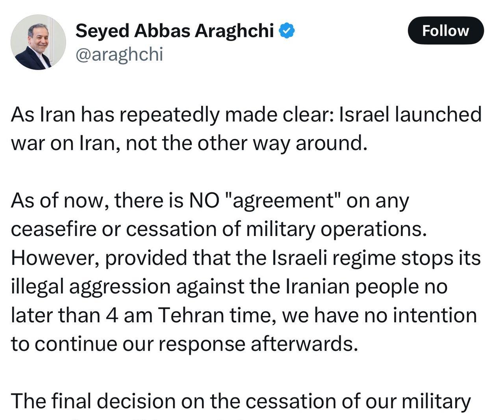Click the paragraph starting 'As of now'

click(246, 272)
